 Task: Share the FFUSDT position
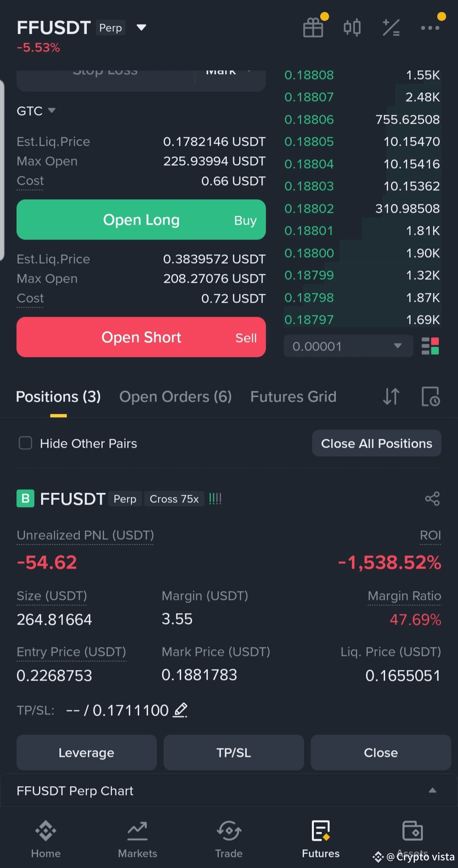point(432,499)
